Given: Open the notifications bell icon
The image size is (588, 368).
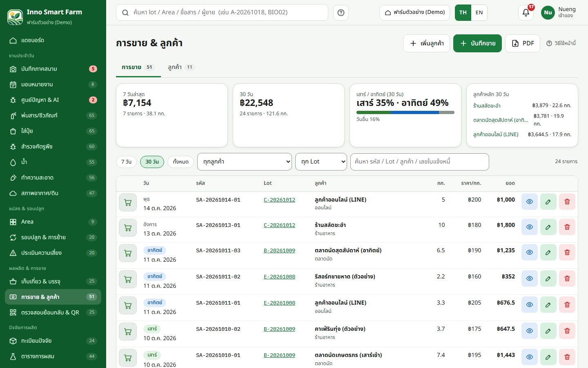Looking at the screenshot, I should point(526,13).
